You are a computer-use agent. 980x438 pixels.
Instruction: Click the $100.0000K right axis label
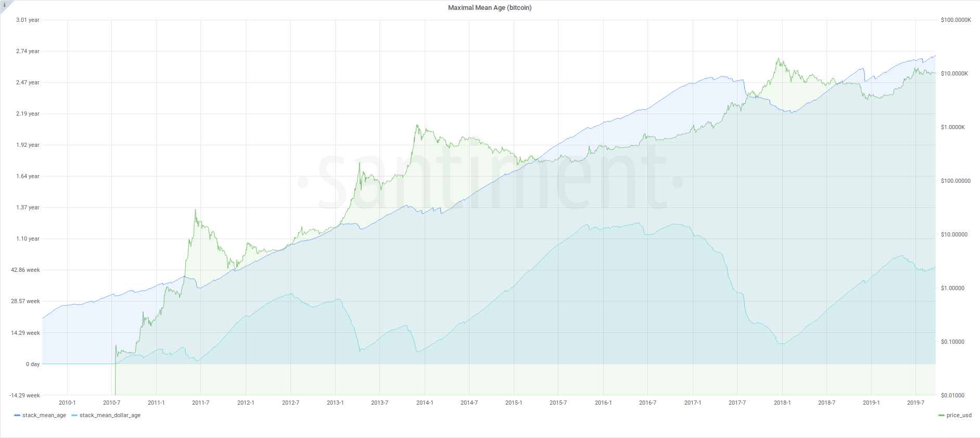coord(956,20)
